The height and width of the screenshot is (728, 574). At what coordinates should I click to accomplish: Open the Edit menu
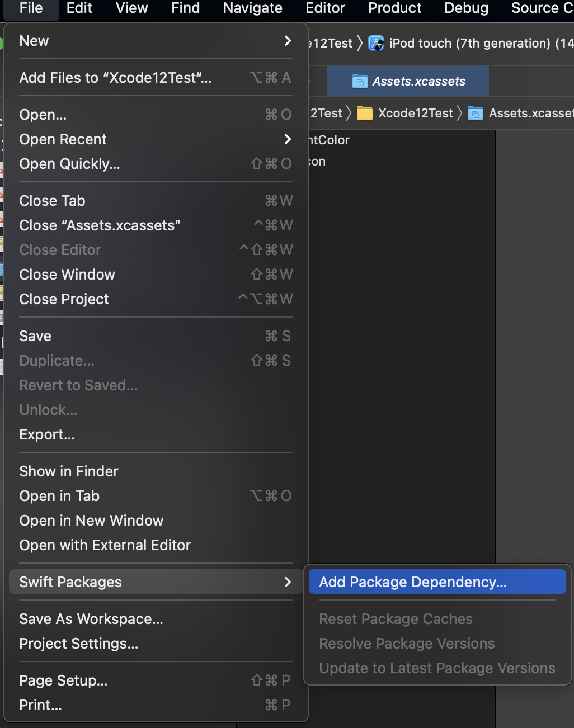[79, 8]
